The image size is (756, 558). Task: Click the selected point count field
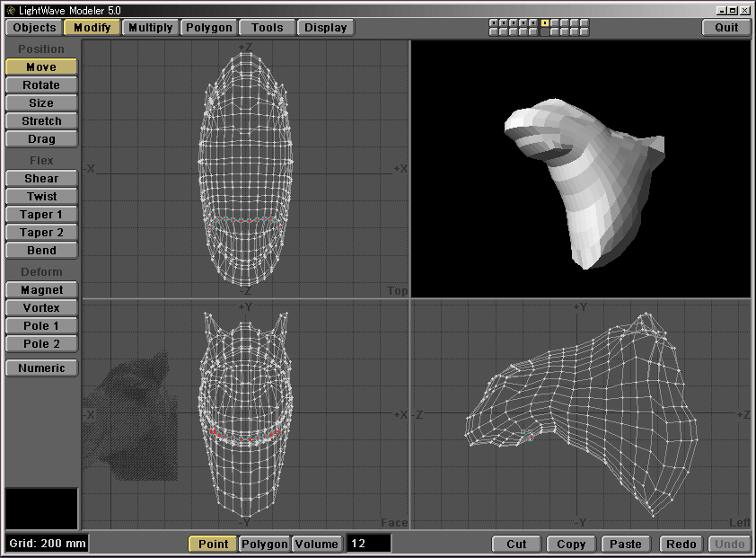click(x=369, y=544)
